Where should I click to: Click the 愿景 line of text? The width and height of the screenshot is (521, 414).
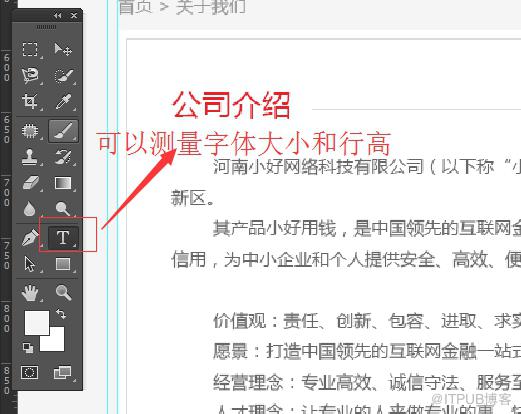[x=367, y=351]
